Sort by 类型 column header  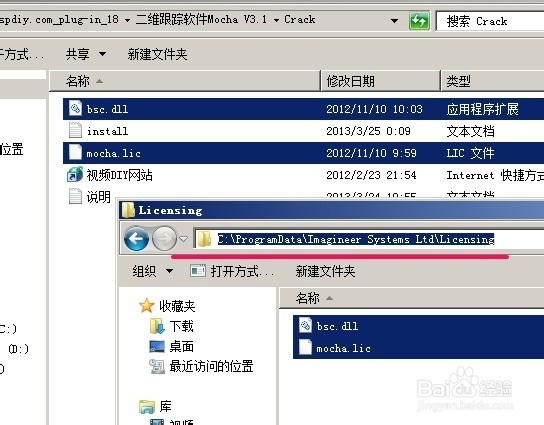(493, 81)
